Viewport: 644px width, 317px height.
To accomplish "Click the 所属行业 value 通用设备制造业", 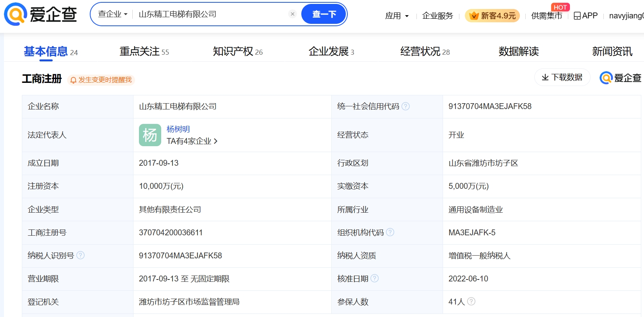I will 475,210.
